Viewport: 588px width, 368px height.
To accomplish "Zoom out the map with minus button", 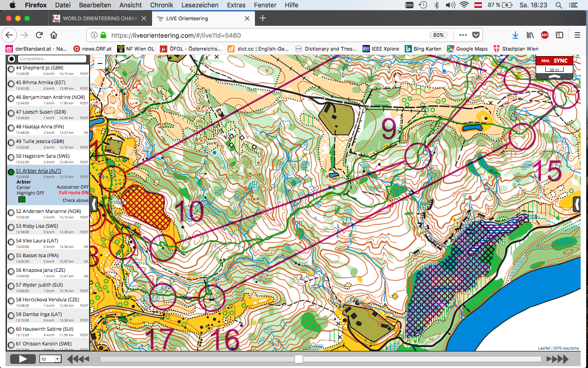I will tap(100, 64).
